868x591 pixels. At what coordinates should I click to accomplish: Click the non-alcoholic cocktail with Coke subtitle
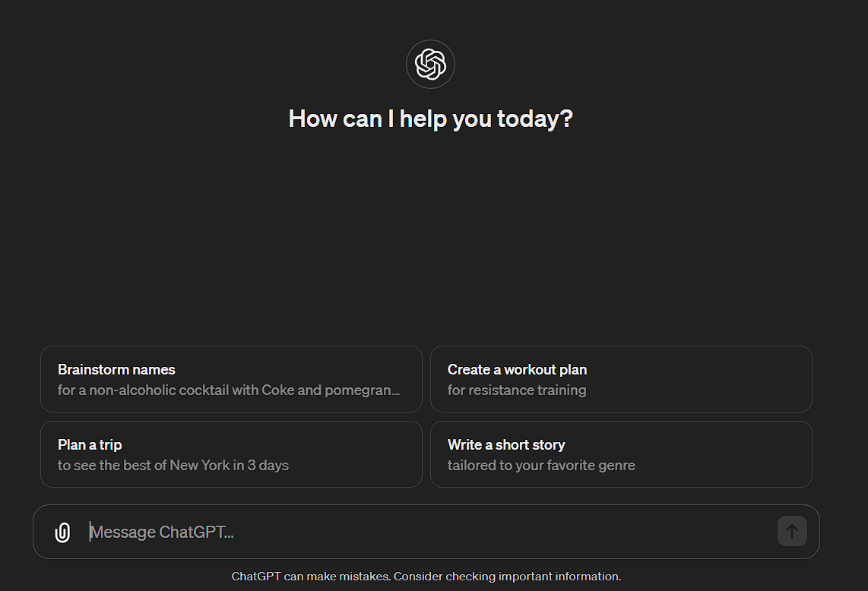click(228, 390)
